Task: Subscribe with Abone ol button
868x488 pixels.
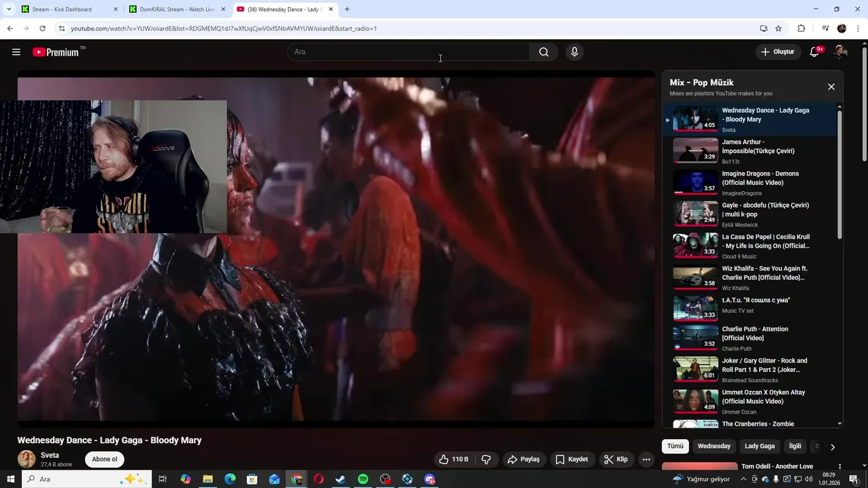Action: (x=104, y=460)
